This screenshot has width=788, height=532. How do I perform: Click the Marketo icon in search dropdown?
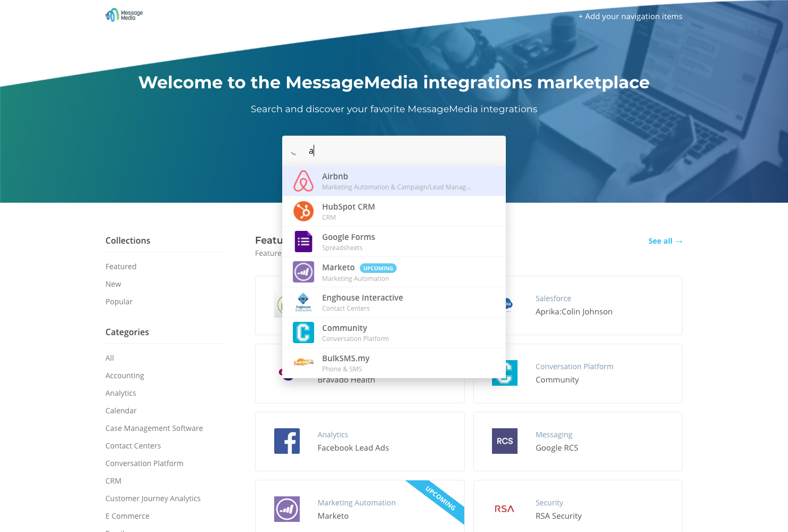click(303, 272)
